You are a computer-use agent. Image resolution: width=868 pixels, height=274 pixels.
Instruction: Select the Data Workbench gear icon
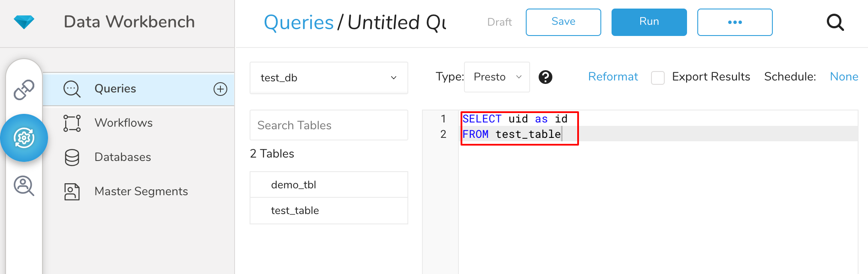24,138
